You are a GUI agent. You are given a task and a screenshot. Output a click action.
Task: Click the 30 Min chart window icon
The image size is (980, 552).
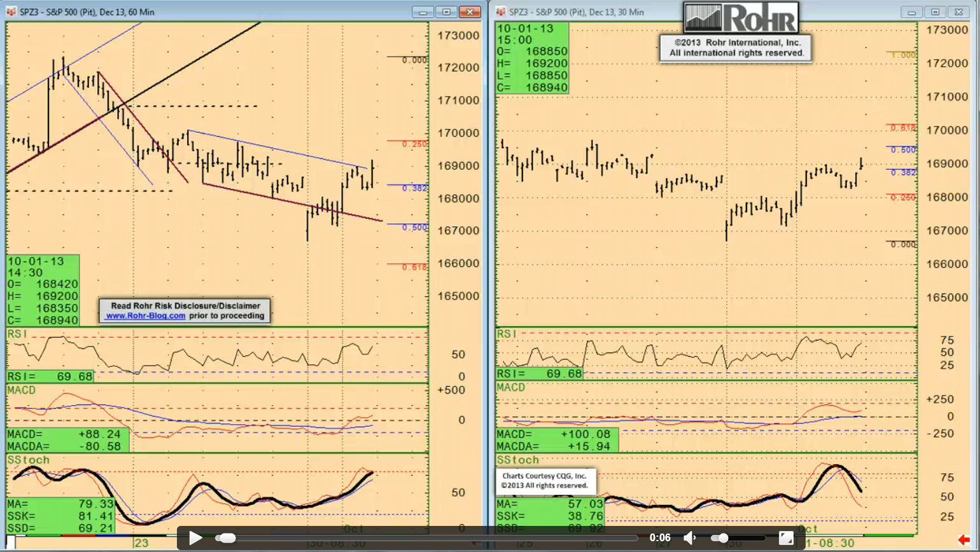tap(501, 11)
